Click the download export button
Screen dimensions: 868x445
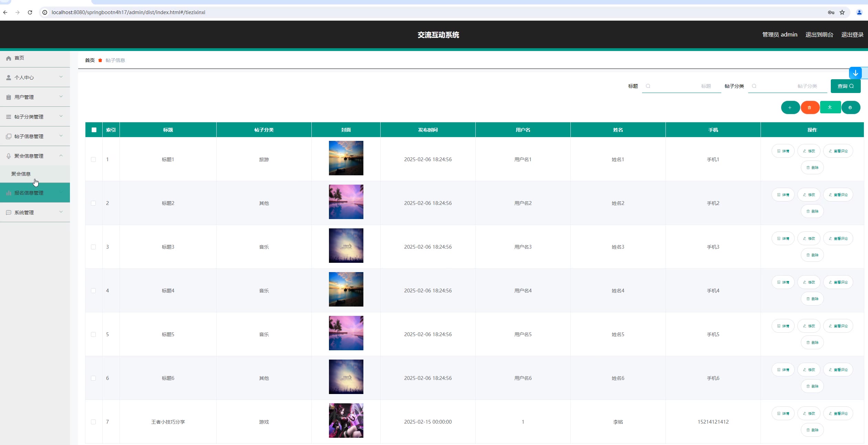click(830, 107)
